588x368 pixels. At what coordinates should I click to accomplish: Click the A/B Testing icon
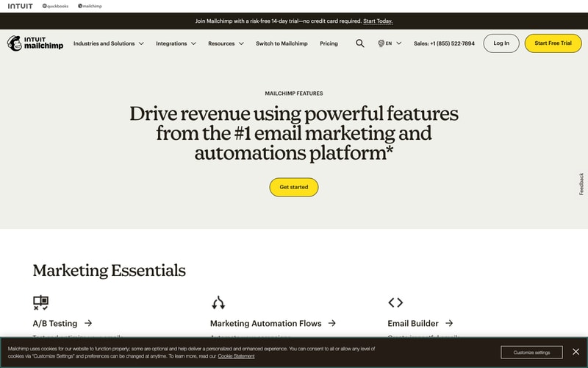coord(40,302)
